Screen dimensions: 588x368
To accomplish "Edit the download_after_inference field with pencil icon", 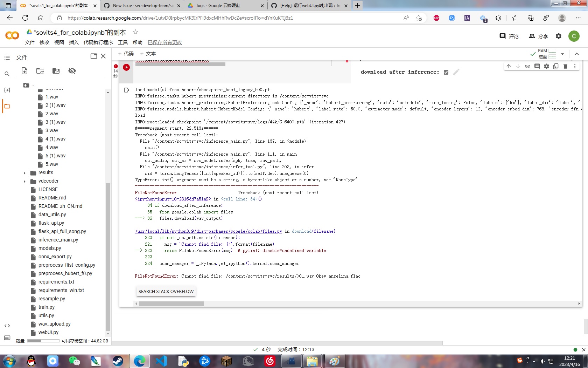I will click(x=456, y=72).
